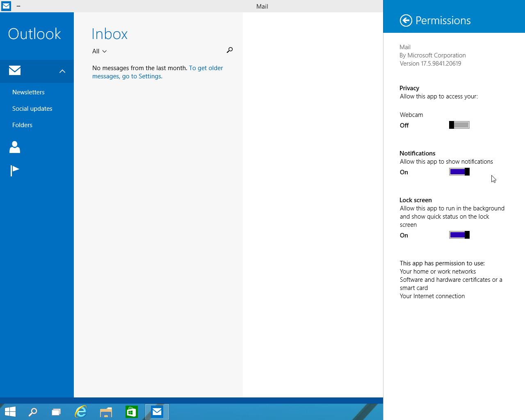Select the Mail app taskbar button
This screenshot has height=420, width=525.
point(157,412)
